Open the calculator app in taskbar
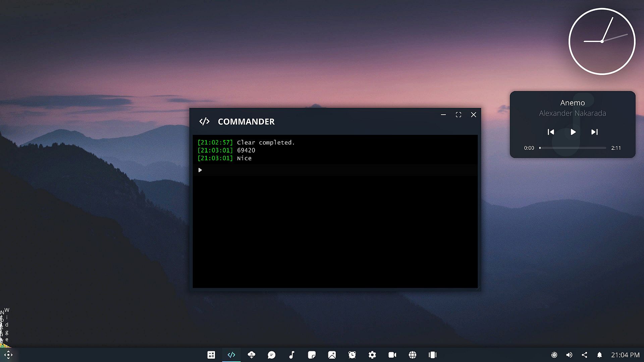This screenshot has height=362, width=644. click(x=211, y=355)
